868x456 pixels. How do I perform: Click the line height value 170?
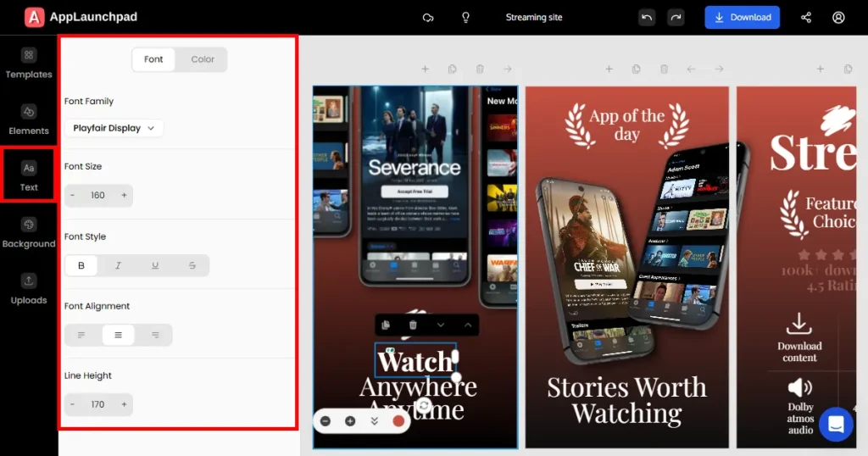tap(98, 404)
